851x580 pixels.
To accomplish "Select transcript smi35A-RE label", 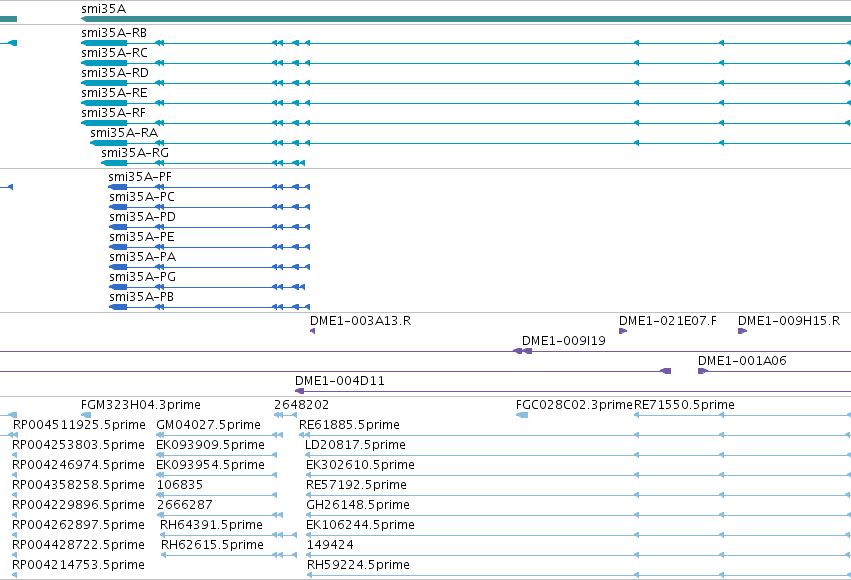I will 114,93.
